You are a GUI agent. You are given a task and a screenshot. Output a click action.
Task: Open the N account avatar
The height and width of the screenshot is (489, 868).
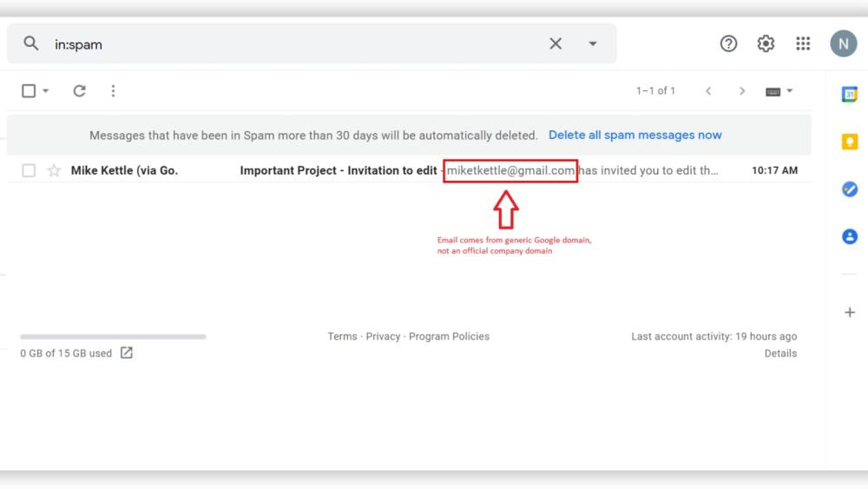843,43
